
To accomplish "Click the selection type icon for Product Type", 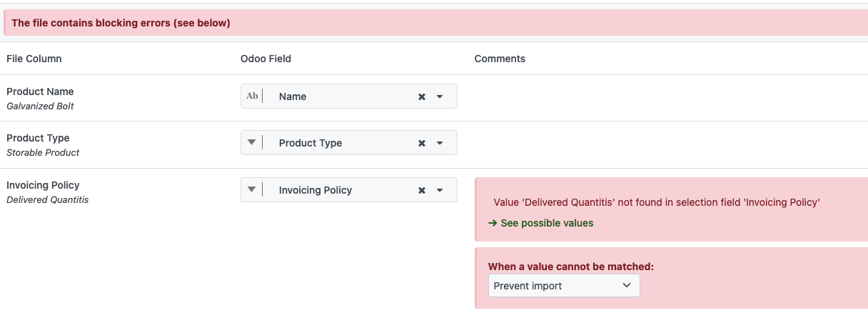I will point(251,143).
